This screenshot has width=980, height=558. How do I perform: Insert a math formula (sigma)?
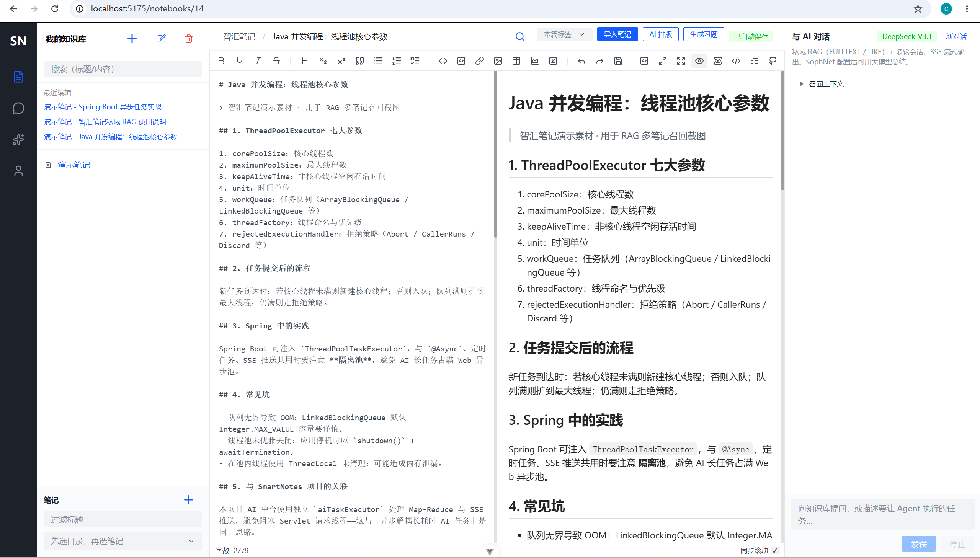pos(554,61)
